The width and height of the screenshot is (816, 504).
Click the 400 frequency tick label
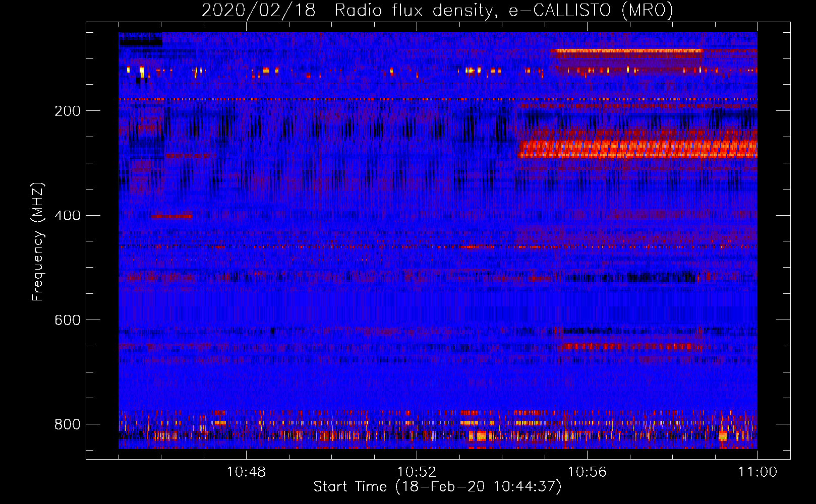point(68,216)
